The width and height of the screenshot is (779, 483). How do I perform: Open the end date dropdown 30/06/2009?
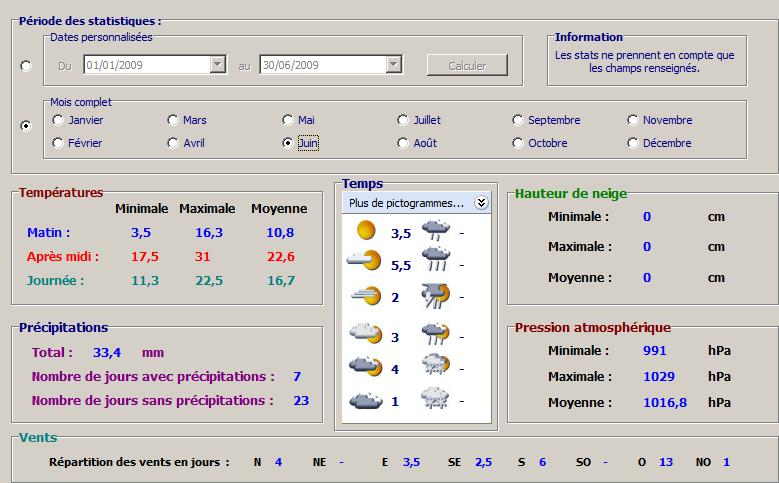[x=394, y=65]
